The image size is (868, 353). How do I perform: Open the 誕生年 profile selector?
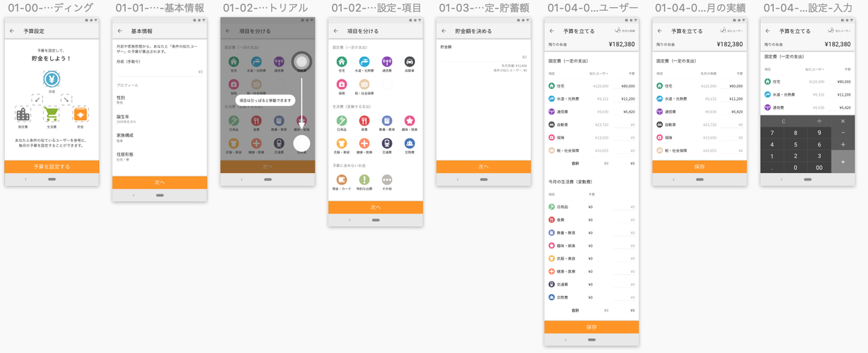point(159,119)
